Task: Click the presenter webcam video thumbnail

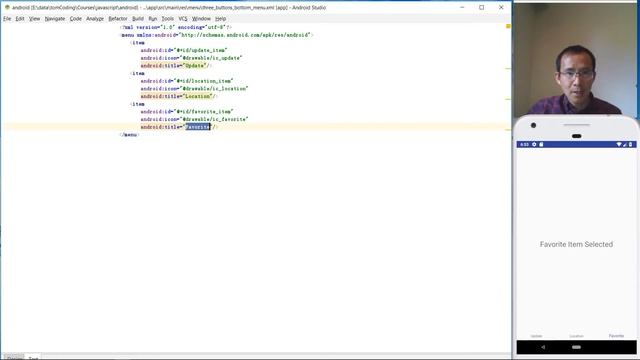Action: click(x=575, y=59)
